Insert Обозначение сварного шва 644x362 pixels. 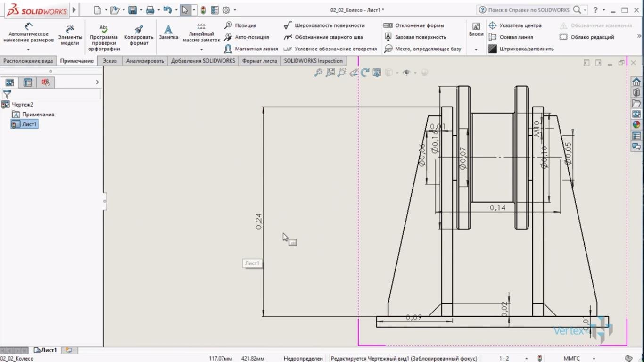323,37
